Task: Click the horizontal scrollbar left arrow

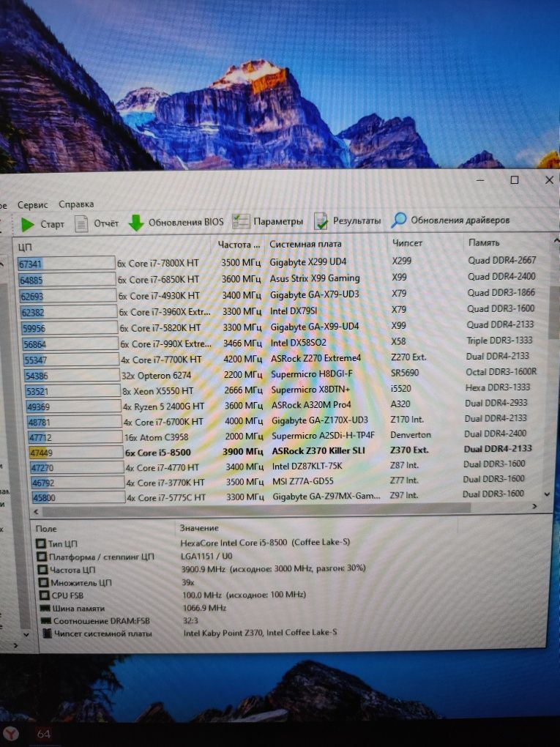Action: click(x=36, y=512)
